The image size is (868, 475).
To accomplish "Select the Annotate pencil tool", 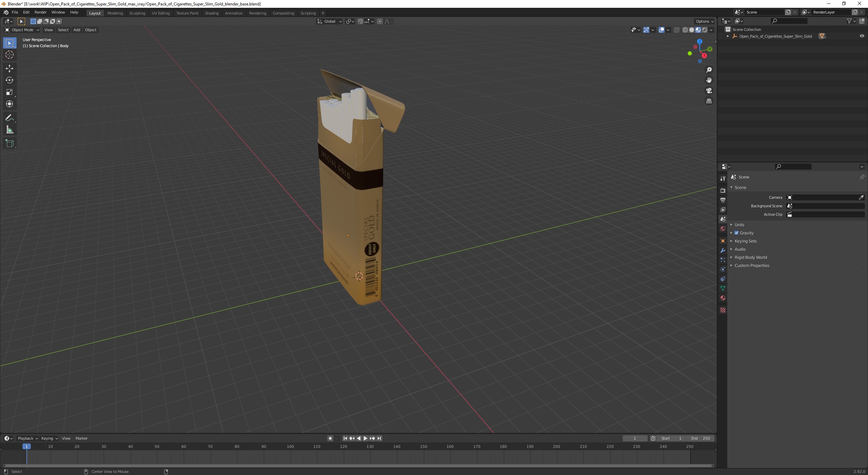I will [9, 118].
